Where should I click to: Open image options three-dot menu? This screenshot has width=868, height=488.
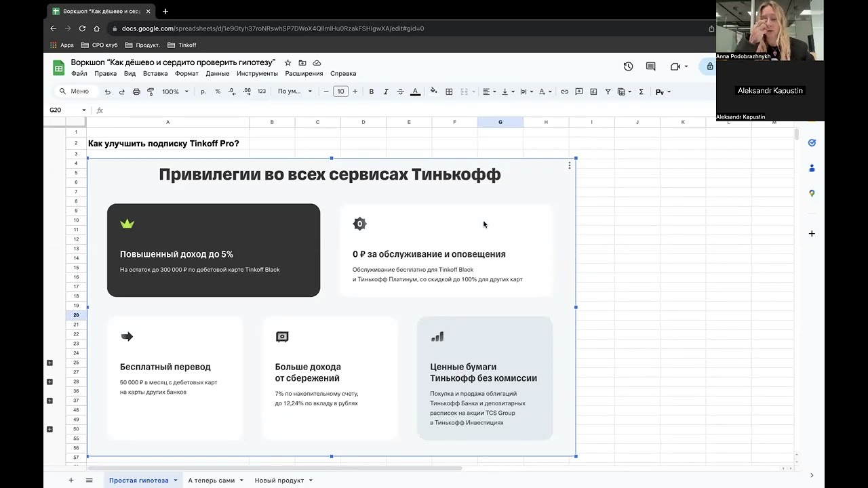(569, 165)
